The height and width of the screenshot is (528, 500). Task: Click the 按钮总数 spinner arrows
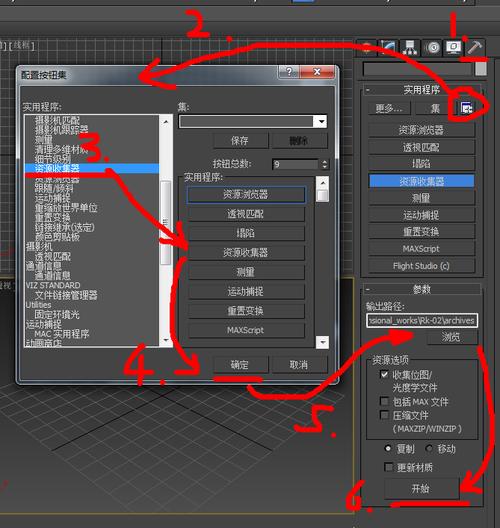(324, 164)
